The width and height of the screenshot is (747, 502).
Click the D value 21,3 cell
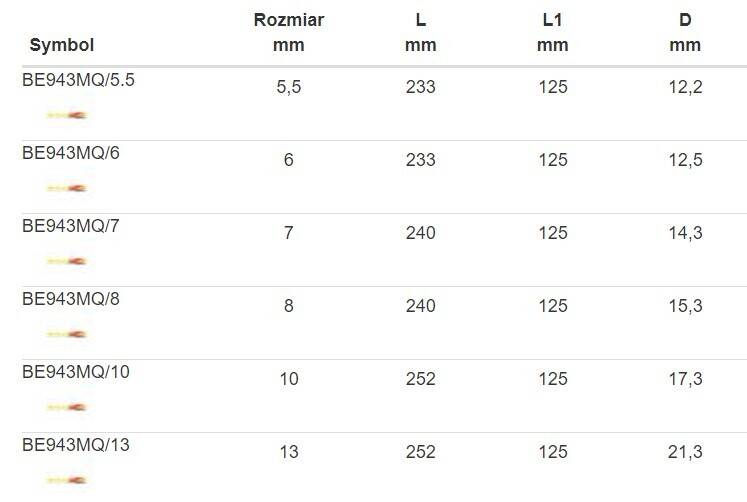(685, 452)
